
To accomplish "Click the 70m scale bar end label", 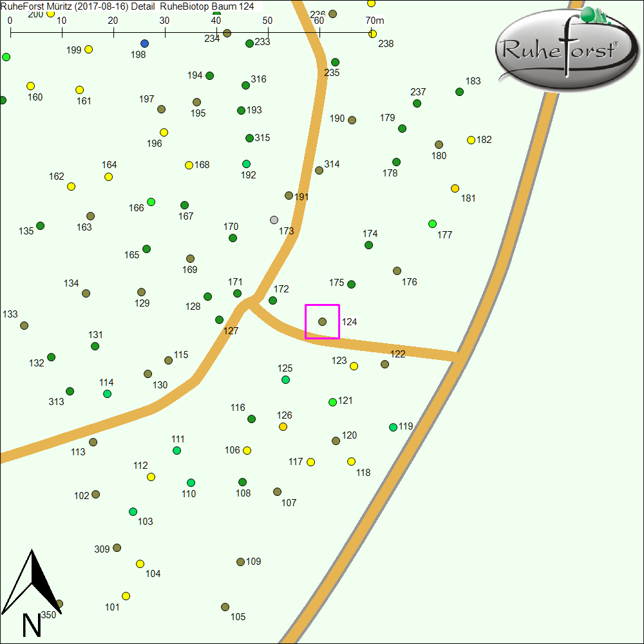I will tap(375, 20).
